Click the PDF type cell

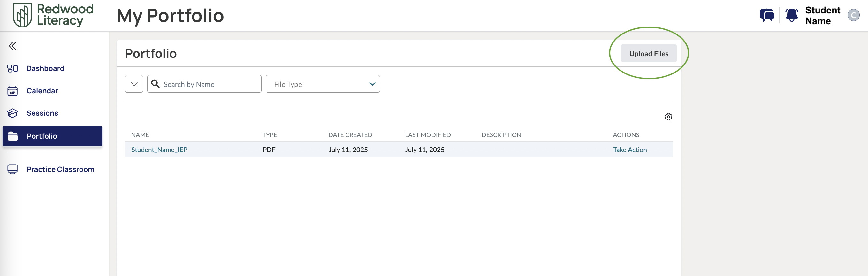click(x=269, y=149)
